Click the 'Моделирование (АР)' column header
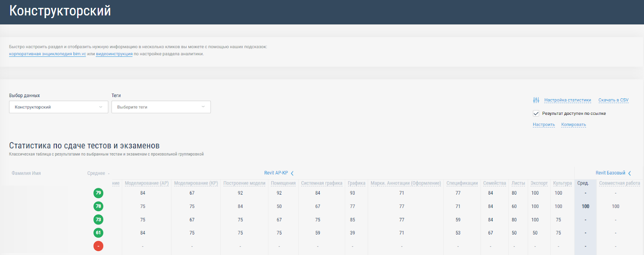644x255 pixels. pyautogui.click(x=147, y=183)
